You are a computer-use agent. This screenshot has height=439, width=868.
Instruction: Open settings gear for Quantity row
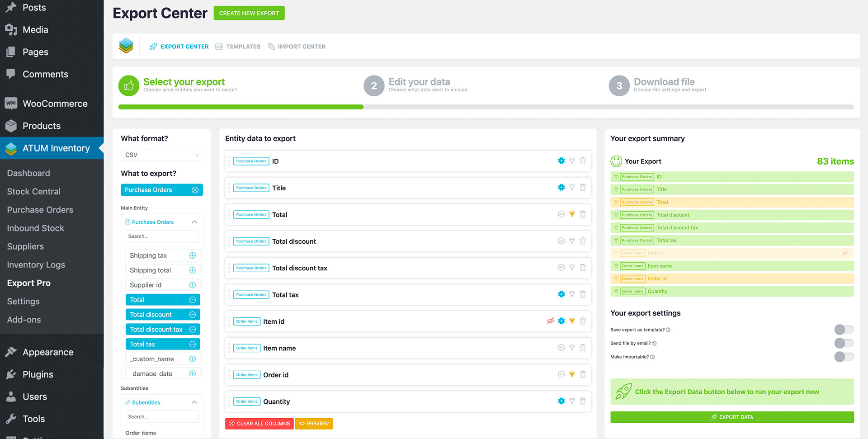561,401
